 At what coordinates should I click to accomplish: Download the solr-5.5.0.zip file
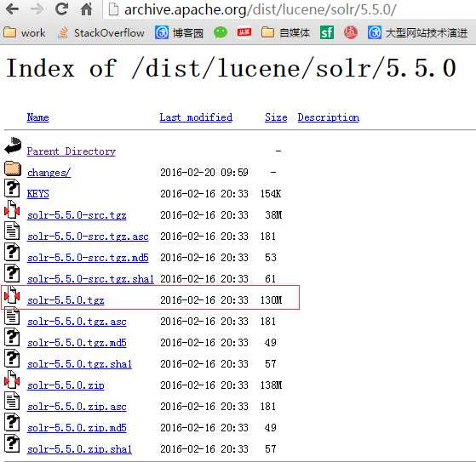(x=66, y=385)
